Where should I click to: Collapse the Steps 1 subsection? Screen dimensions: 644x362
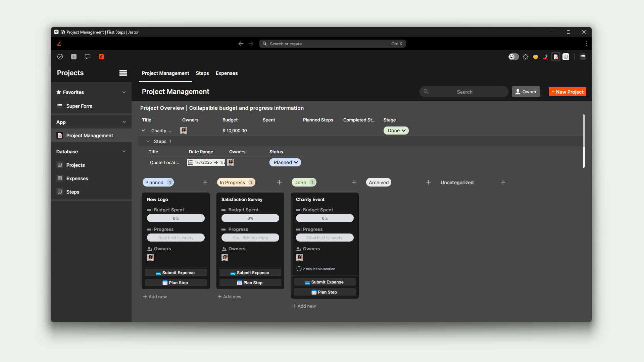(148, 141)
